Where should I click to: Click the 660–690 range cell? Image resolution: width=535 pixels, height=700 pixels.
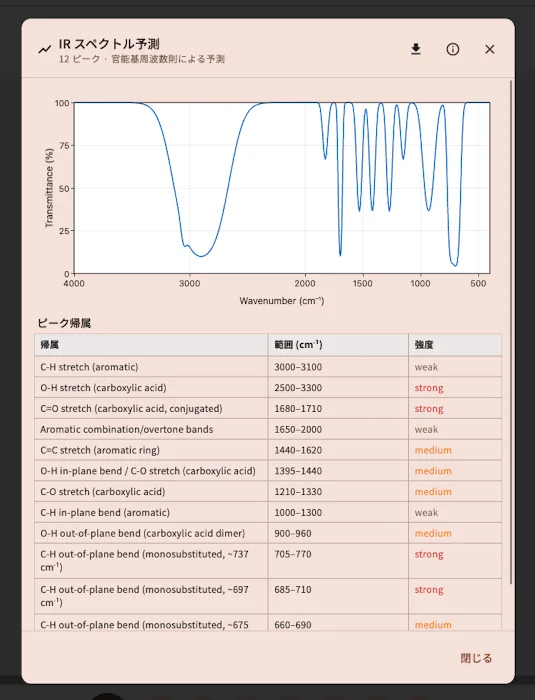(x=338, y=623)
